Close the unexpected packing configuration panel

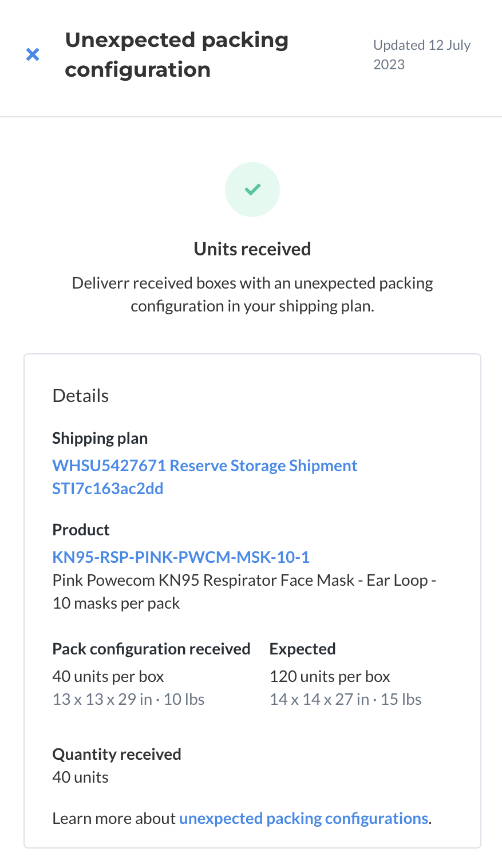coord(33,54)
